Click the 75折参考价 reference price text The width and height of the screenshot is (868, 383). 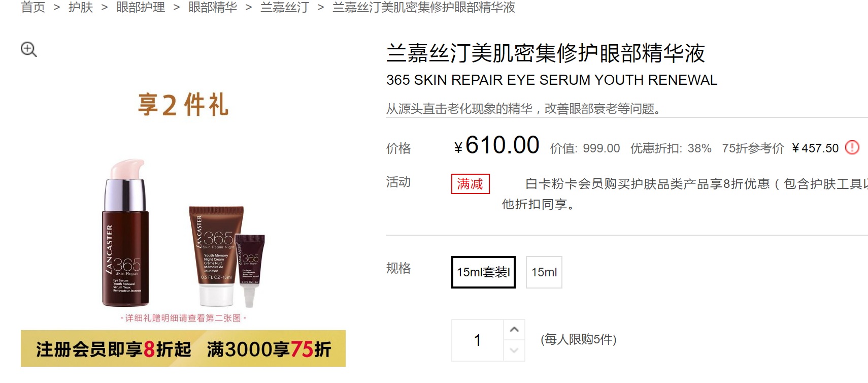pos(753,148)
